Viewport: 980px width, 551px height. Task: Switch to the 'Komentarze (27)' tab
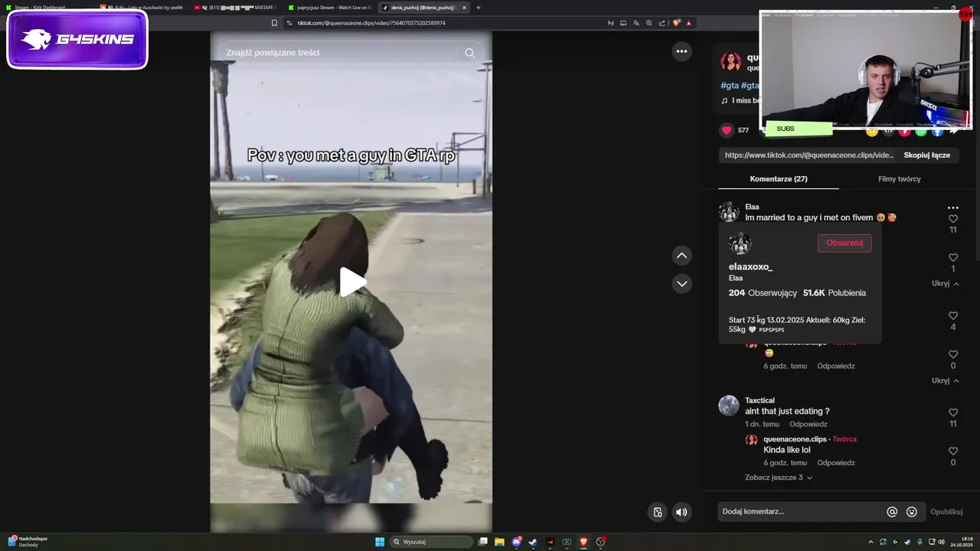(779, 179)
